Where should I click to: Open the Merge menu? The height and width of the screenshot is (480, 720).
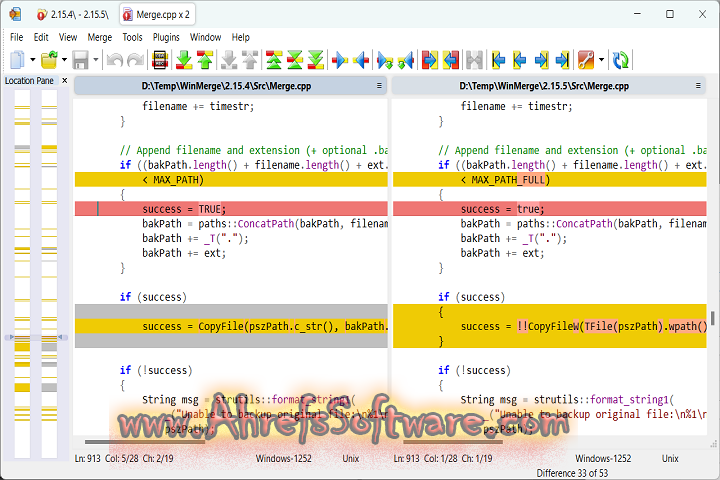(x=100, y=37)
